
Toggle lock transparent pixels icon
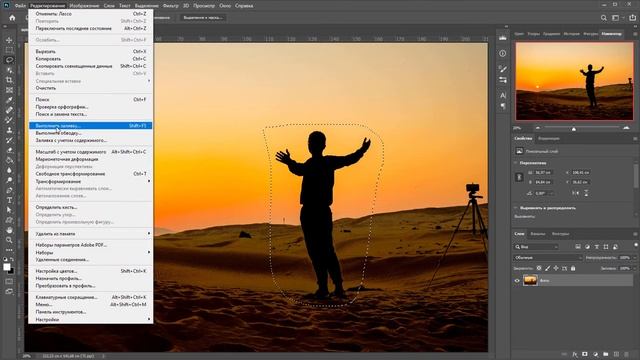click(539, 268)
